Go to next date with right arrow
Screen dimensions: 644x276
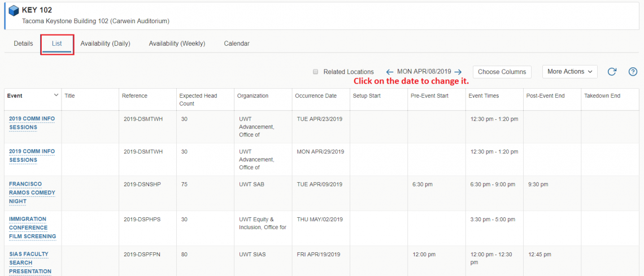[x=458, y=72]
